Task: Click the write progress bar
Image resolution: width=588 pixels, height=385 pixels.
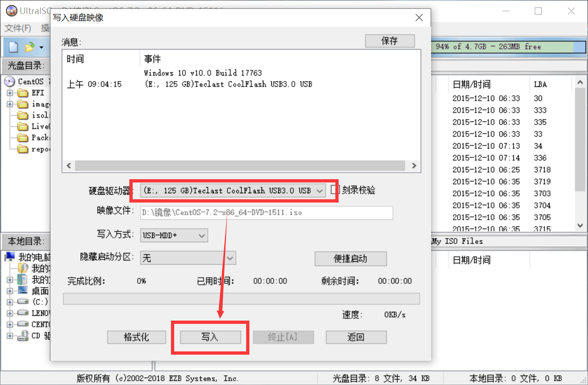Action: pos(241,299)
